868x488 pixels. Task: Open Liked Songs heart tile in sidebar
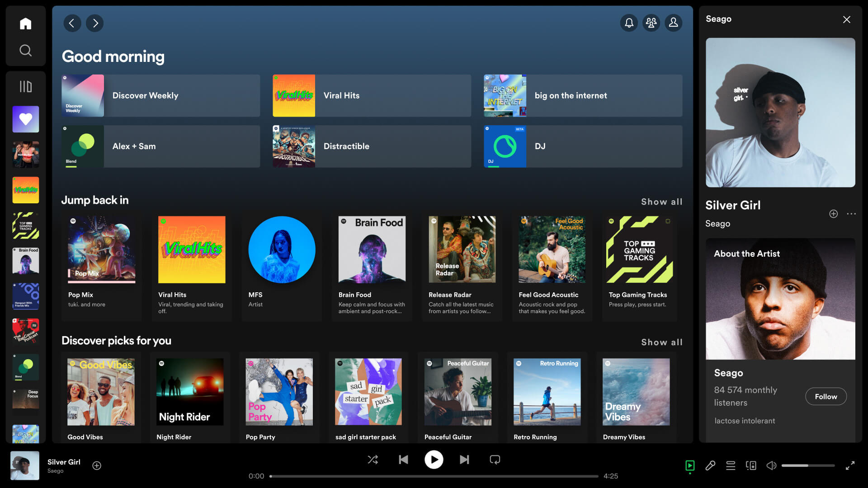[26, 119]
